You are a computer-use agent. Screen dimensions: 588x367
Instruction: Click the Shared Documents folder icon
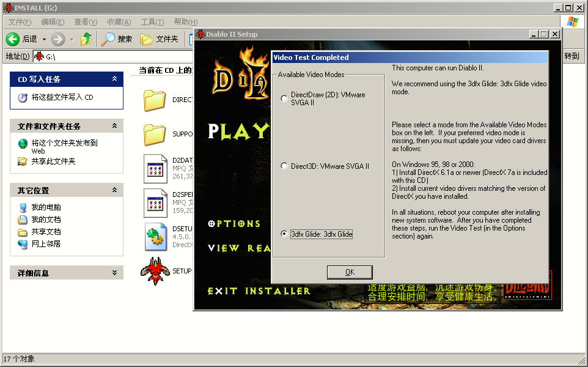(x=23, y=232)
